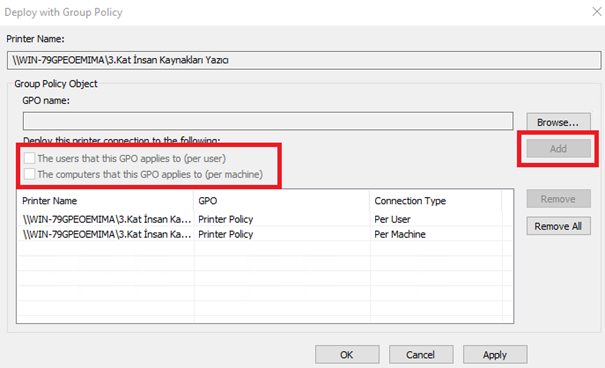The image size is (605, 368).
Task: Click the Per User connection type cell
Action: (392, 219)
